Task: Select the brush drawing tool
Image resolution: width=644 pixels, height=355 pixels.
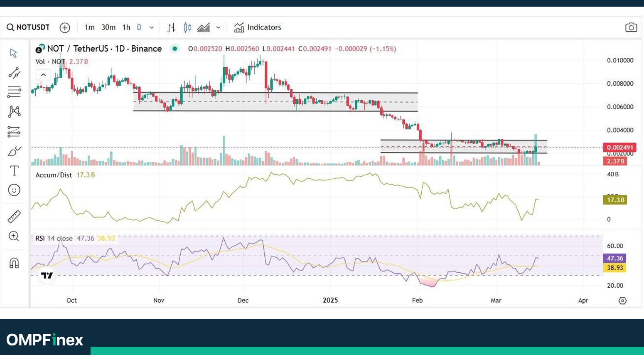Action: [x=14, y=151]
